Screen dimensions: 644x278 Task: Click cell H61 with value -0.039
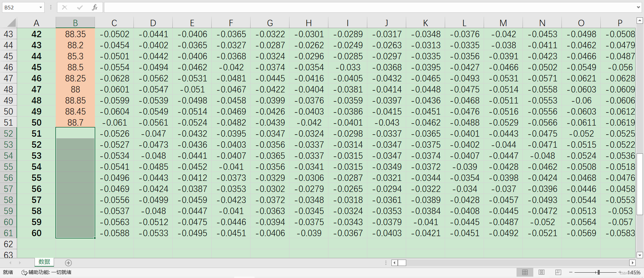(x=309, y=233)
